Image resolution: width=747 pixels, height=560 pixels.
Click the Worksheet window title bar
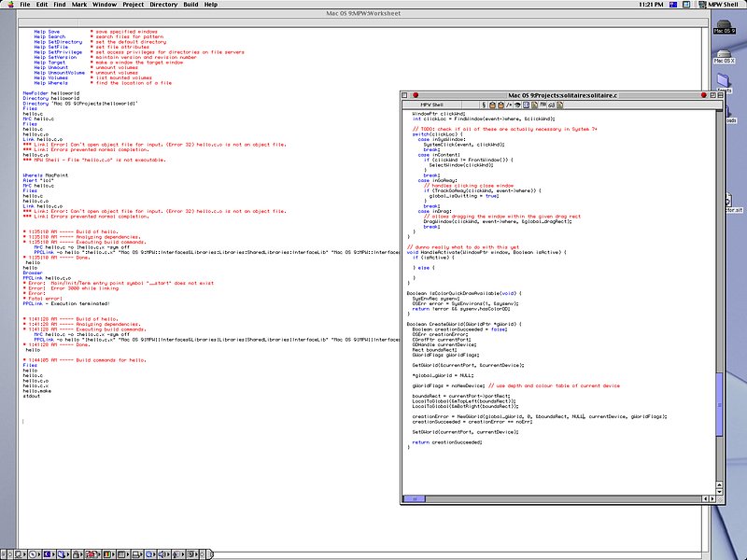(363, 13)
